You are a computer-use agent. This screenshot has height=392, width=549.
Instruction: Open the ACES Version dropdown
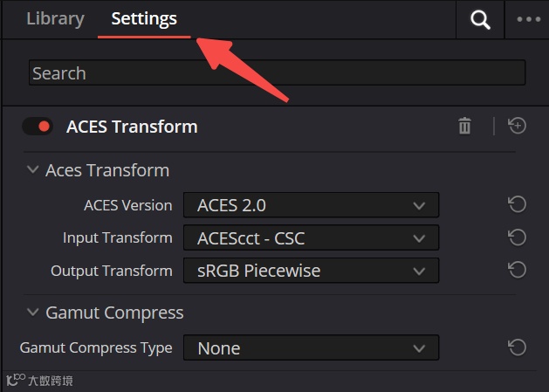click(311, 205)
